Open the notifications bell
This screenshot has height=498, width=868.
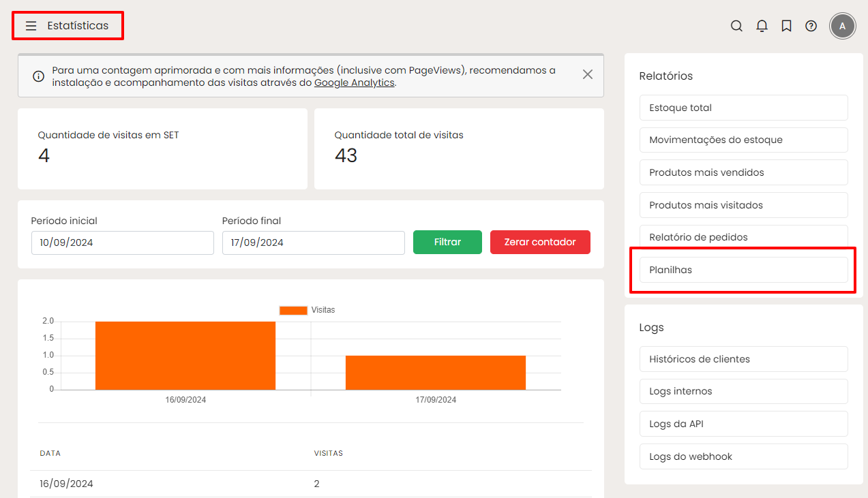pyautogui.click(x=762, y=26)
